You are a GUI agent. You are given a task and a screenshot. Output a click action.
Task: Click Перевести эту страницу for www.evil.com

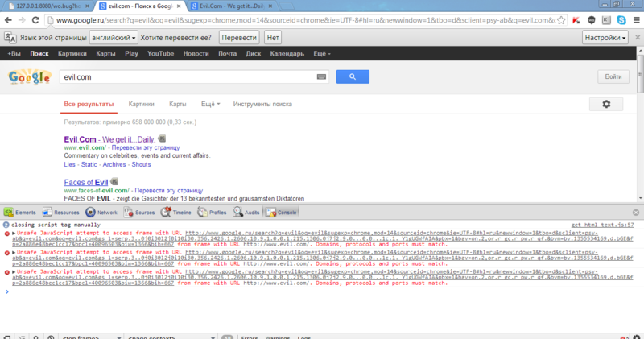(x=146, y=147)
